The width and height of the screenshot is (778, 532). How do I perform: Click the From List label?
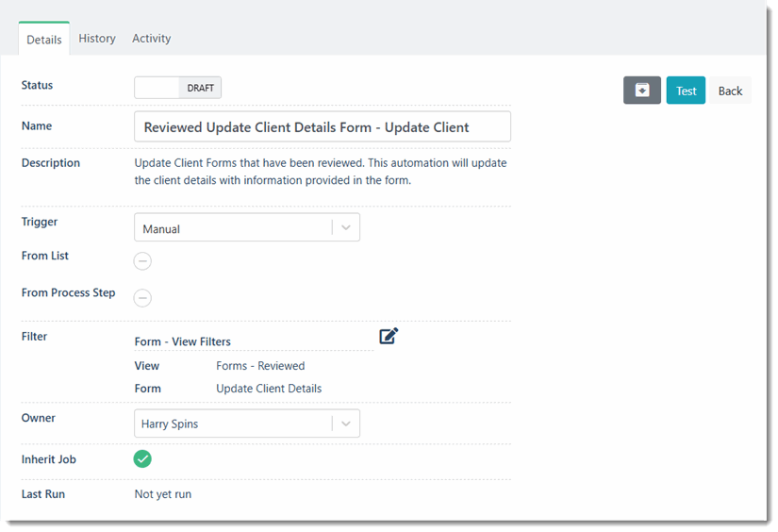[x=44, y=256]
